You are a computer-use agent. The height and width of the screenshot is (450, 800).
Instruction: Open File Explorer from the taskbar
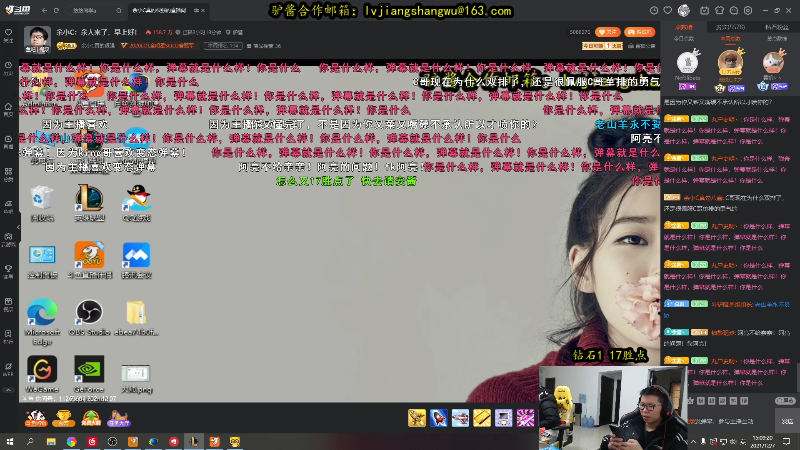pos(51,441)
